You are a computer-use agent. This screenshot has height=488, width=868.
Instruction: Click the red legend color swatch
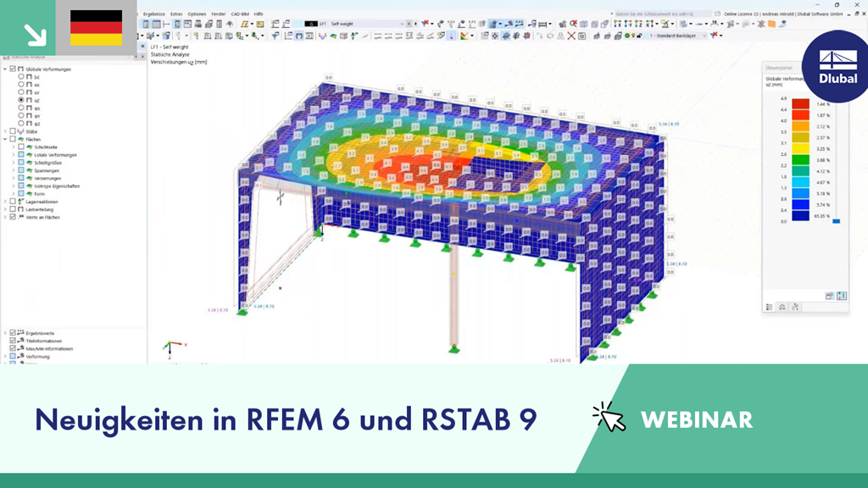click(800, 103)
